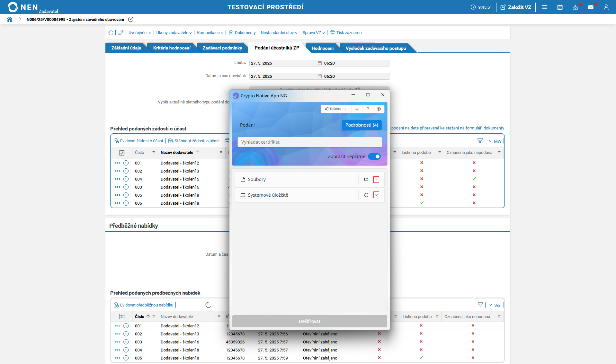This screenshot has width=616, height=364.
Task: Expand the Systémové úložiště section
Action: pyautogui.click(x=376, y=195)
